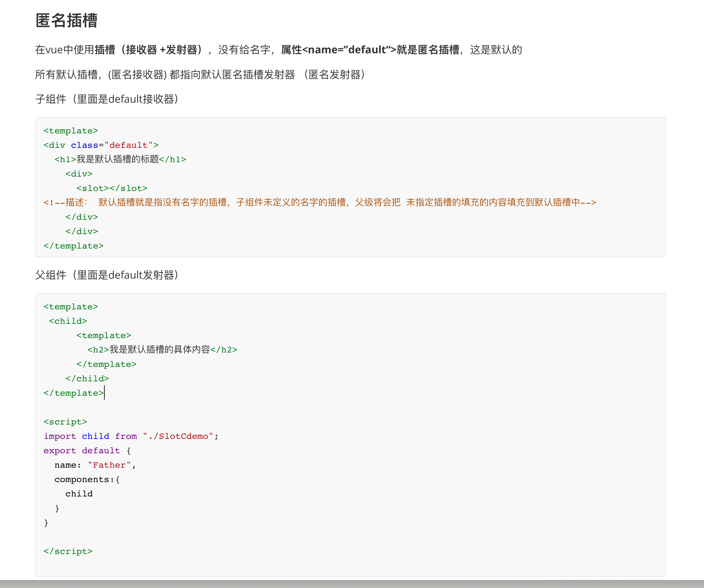Screen dimensions: 704x588
Task: Click the closing </script> tag
Action: click(68, 551)
